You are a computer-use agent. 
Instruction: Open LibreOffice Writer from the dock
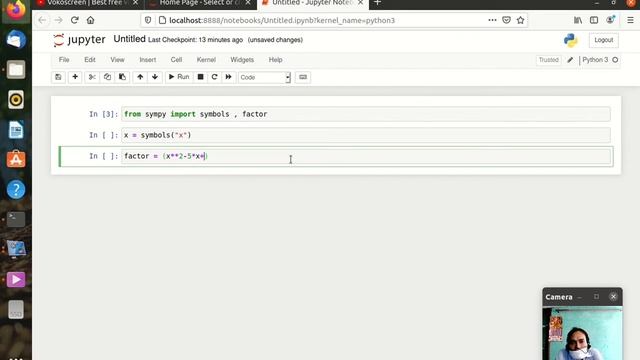point(16,130)
